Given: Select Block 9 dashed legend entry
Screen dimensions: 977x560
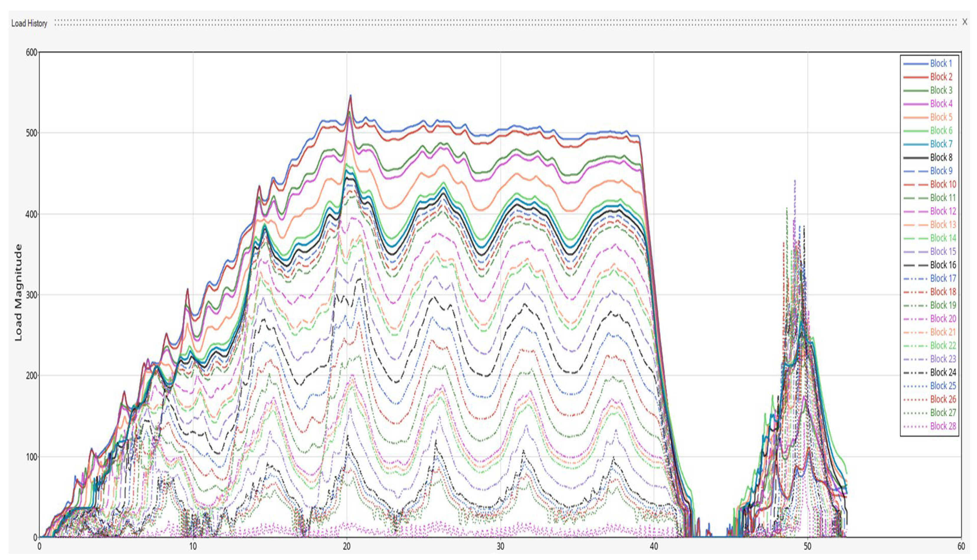Looking at the screenshot, I should [941, 171].
